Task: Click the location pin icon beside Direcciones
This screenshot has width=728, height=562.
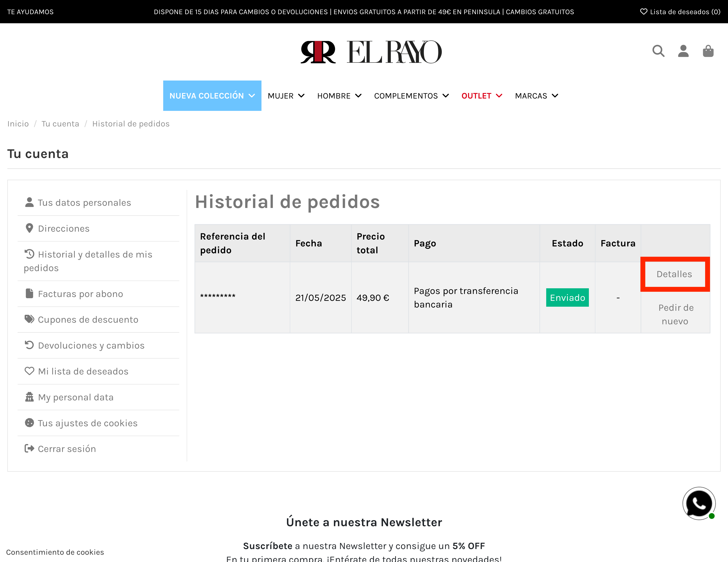Action: pos(29,228)
